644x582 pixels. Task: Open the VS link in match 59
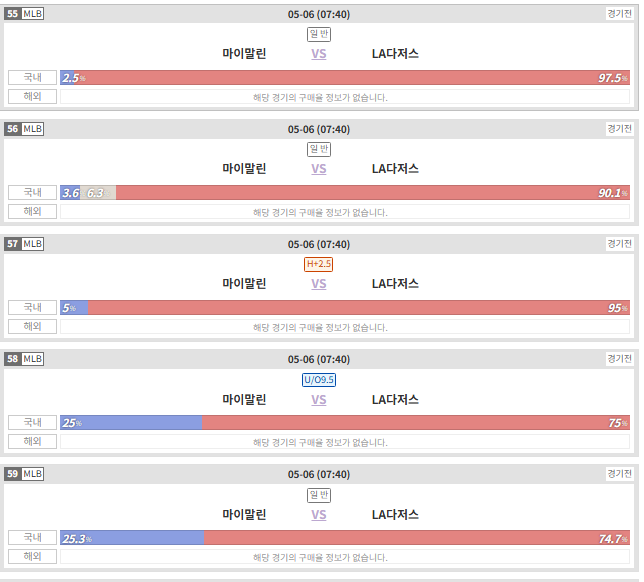319,515
